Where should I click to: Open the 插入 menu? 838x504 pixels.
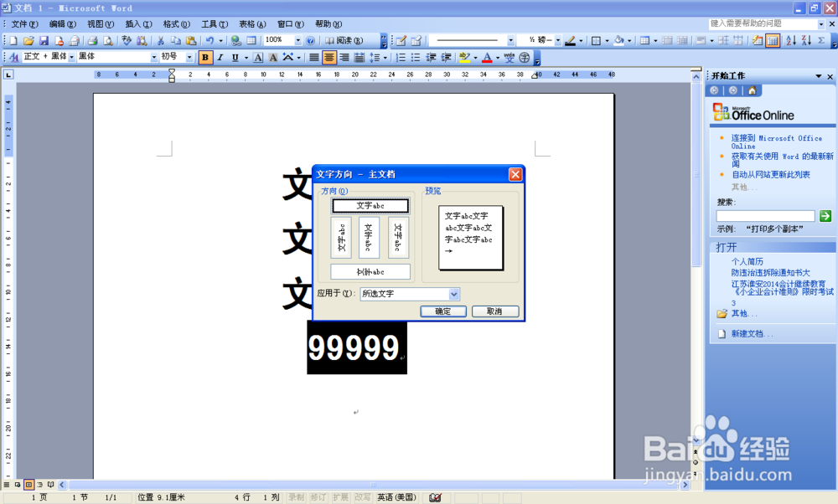tap(137, 24)
